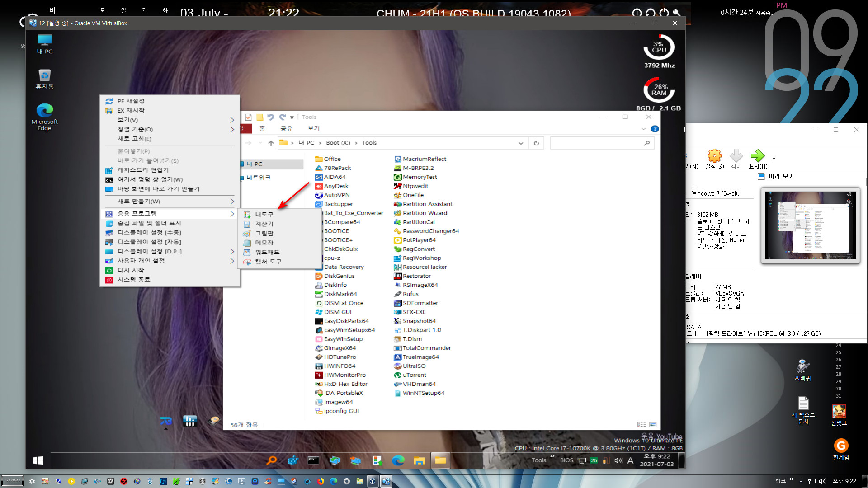Open the command prompt taskbar icon
The width and height of the screenshot is (868, 488).
[x=313, y=460]
